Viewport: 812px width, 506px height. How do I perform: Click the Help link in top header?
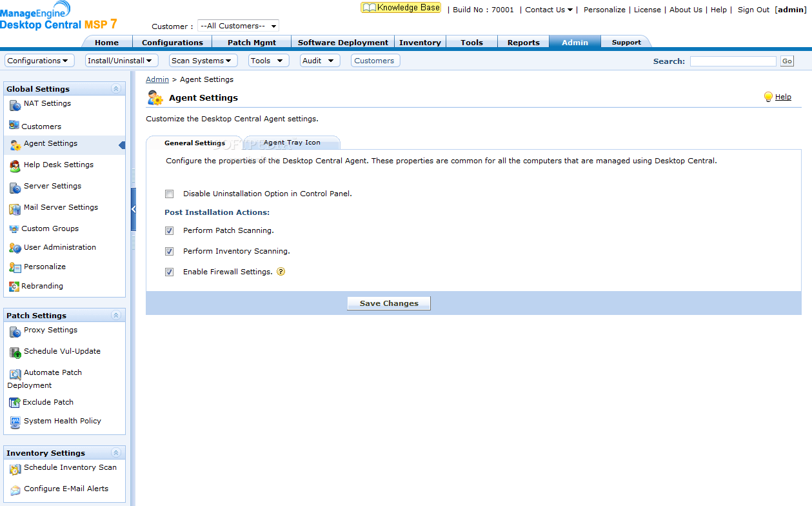click(x=718, y=10)
